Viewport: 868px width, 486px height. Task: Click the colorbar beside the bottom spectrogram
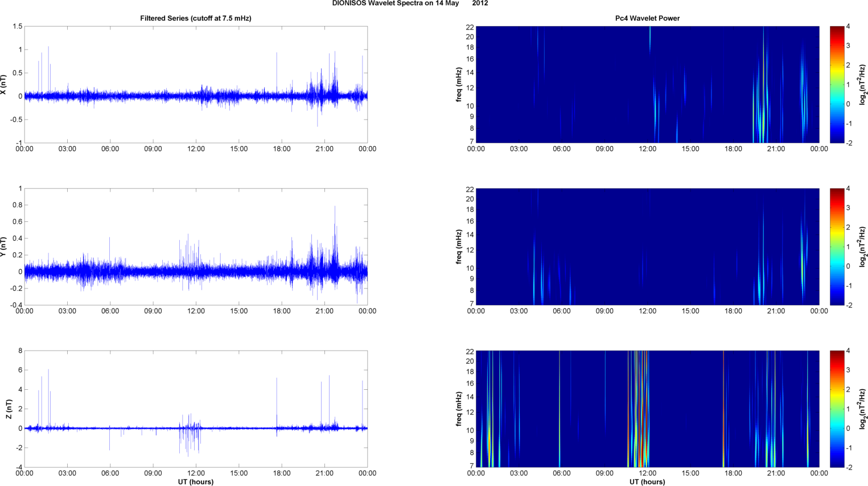pos(837,409)
